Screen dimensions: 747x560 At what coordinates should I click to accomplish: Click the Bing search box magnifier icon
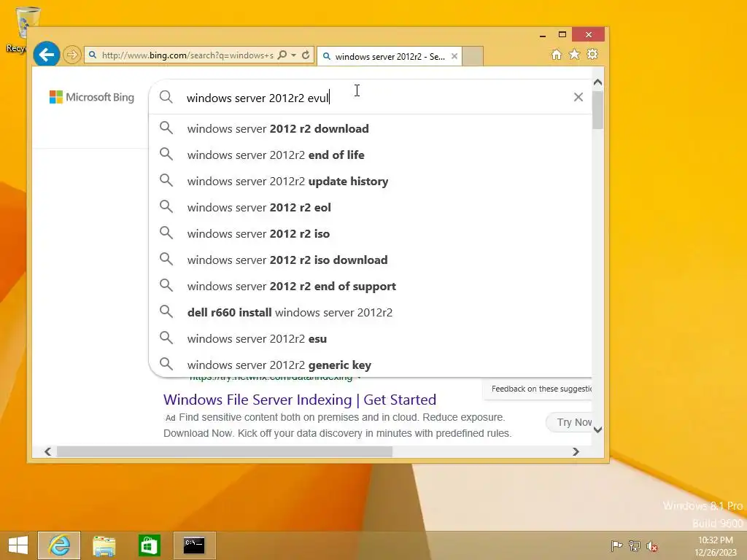(x=166, y=97)
